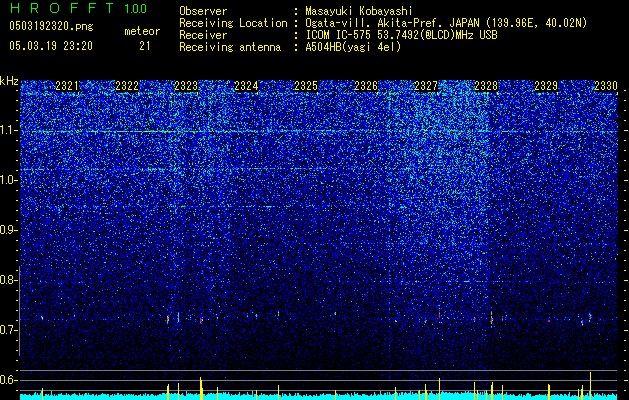Click the Receiving Location label
629x400 pixels.
click(x=233, y=23)
